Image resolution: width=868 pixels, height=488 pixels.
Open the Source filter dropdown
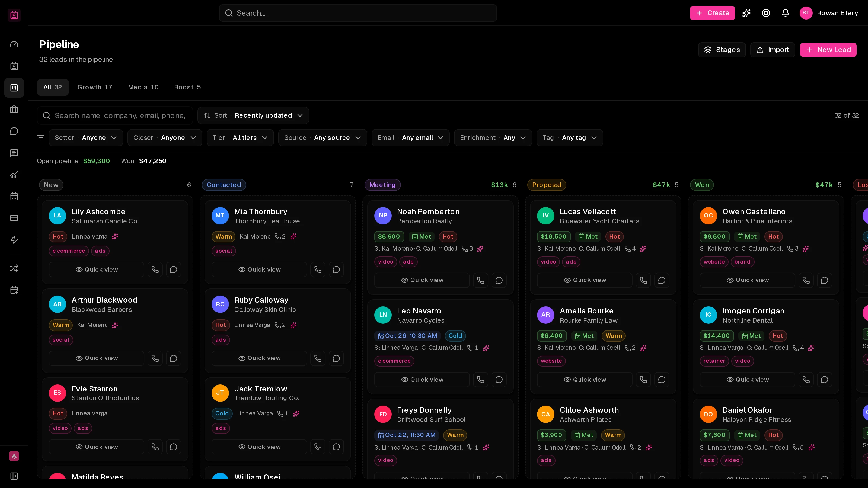click(323, 138)
